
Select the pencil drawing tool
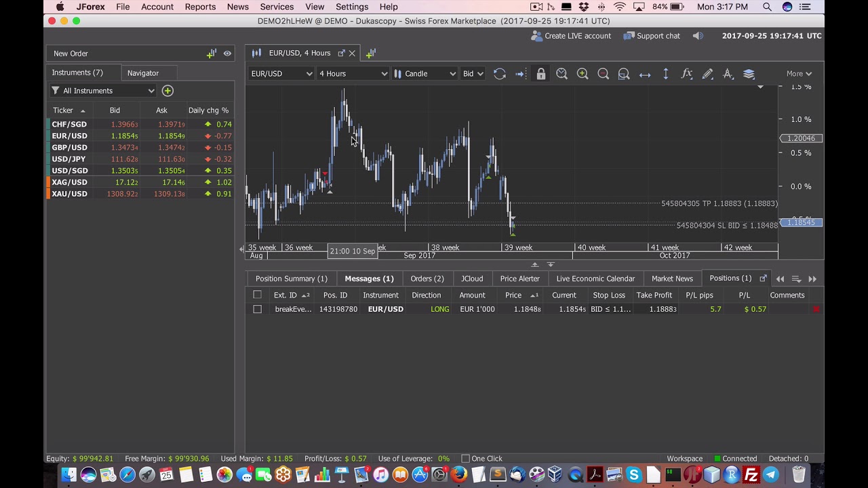[707, 74]
